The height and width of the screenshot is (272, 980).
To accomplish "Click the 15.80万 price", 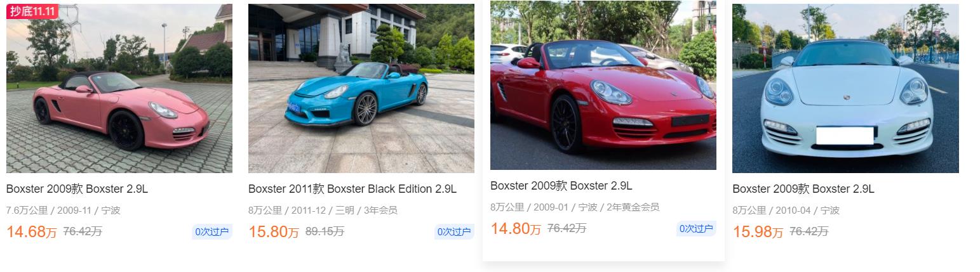I will [x=274, y=232].
